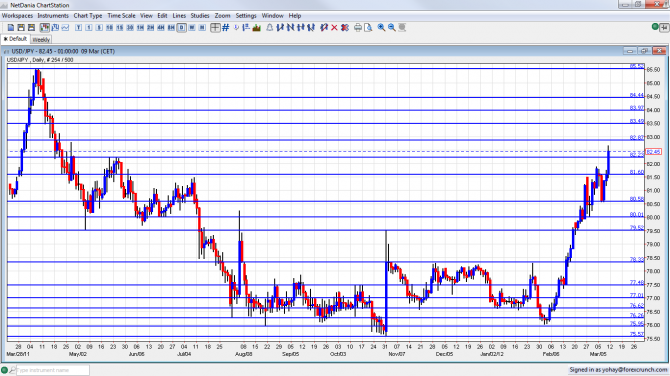The width and height of the screenshot is (670, 376).
Task: Click the new document icon in toolbar
Action: click(11, 28)
